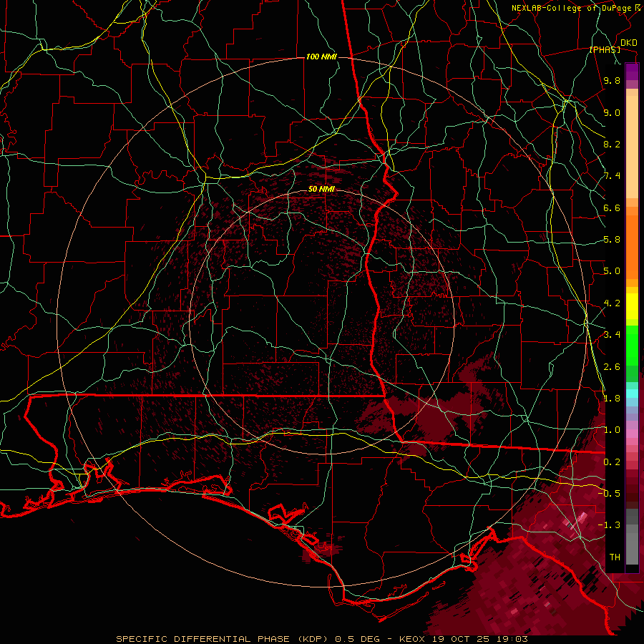Click the orange segment of the color bar
Image resolution: width=644 pixels, height=644 pixels.
(x=632, y=246)
